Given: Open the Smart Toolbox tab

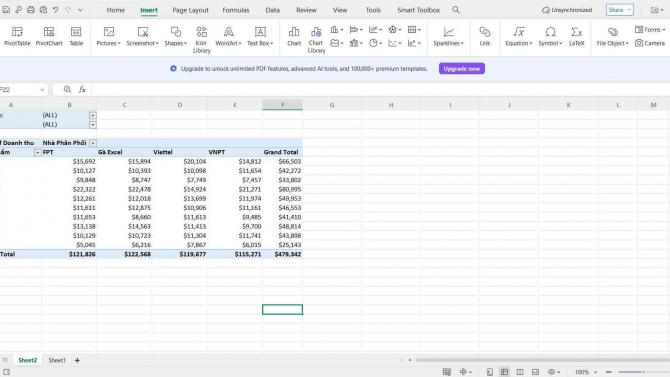Looking at the screenshot, I should click(418, 10).
